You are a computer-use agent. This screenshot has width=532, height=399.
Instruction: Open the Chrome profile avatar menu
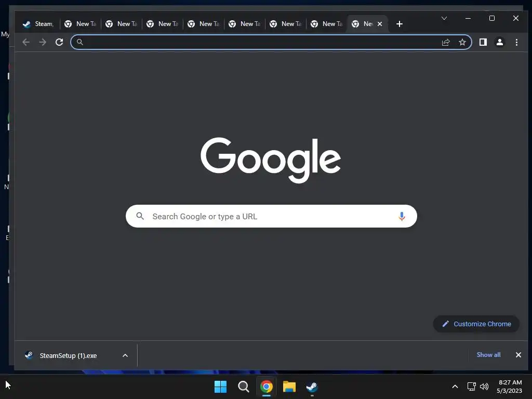coord(499,42)
